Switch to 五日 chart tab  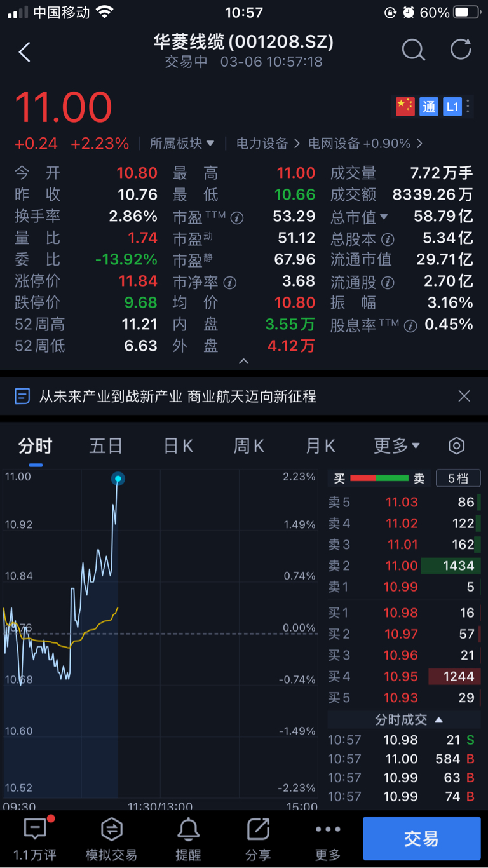[105, 446]
